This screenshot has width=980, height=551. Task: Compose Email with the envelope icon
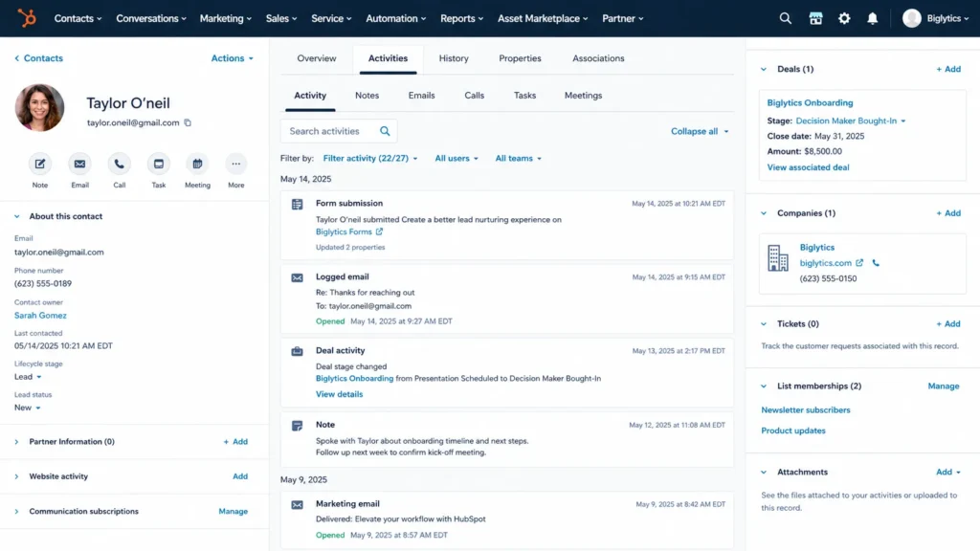(x=79, y=164)
